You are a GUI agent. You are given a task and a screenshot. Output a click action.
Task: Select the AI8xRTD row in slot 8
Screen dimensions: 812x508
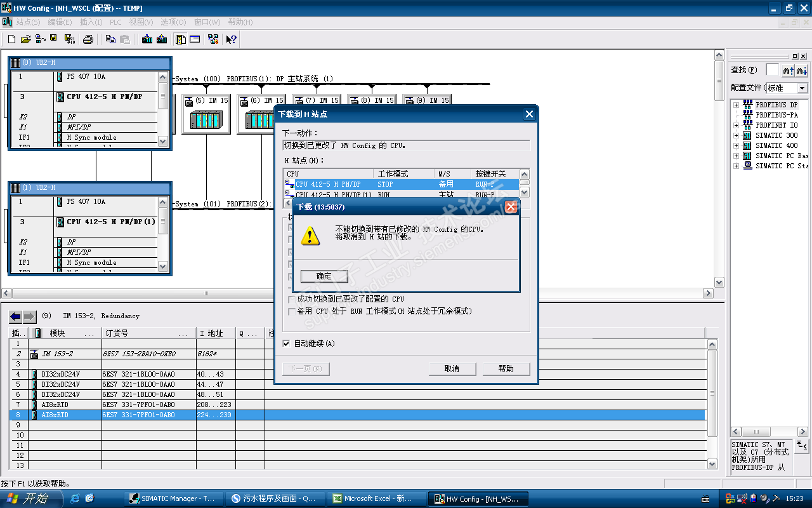coord(358,415)
